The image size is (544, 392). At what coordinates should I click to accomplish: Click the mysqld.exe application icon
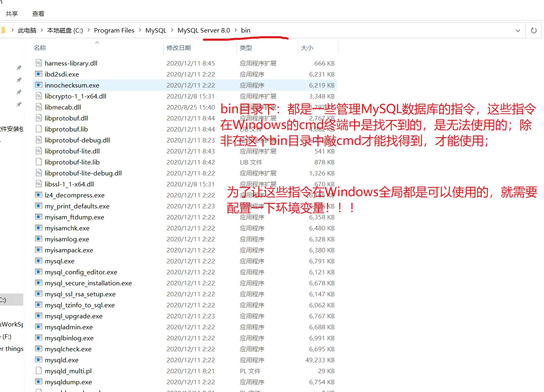(x=39, y=360)
